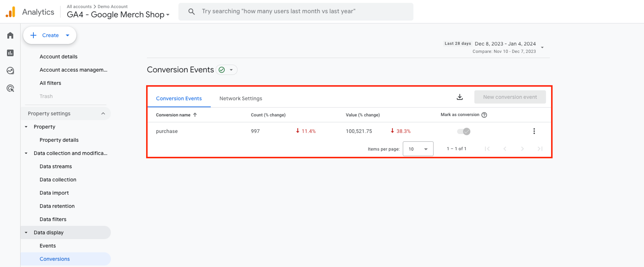Open Data filters in the sidebar

(x=53, y=219)
